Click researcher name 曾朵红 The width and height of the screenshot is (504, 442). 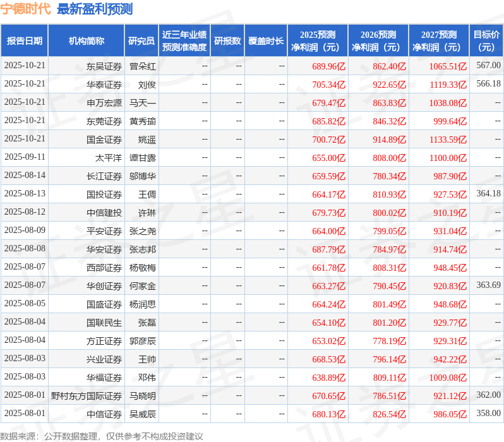point(143,66)
